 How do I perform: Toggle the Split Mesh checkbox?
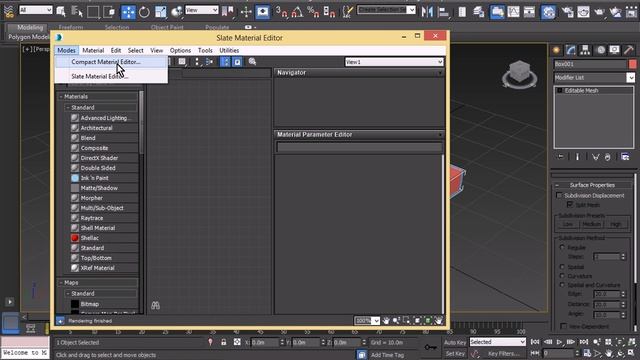tap(570, 204)
